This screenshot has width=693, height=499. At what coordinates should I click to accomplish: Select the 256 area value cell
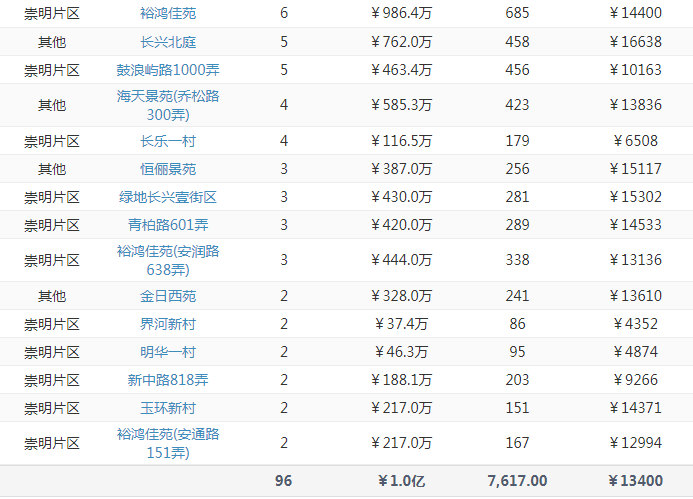[x=517, y=169]
